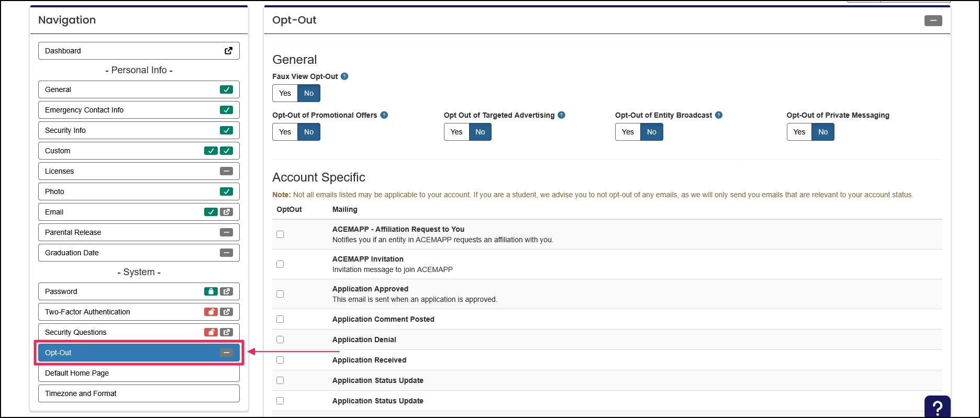This screenshot has height=418, width=980.
Task: Go to Emergency Contact Info
Action: pyautogui.click(x=139, y=110)
